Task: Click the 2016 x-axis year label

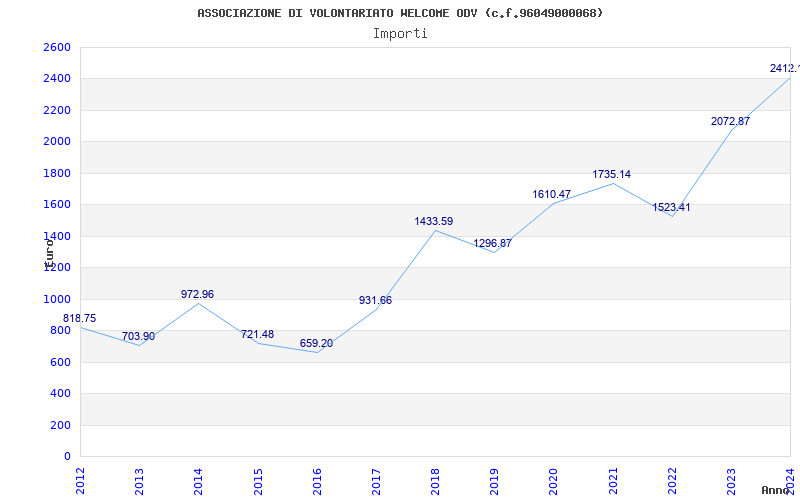Action: click(317, 481)
